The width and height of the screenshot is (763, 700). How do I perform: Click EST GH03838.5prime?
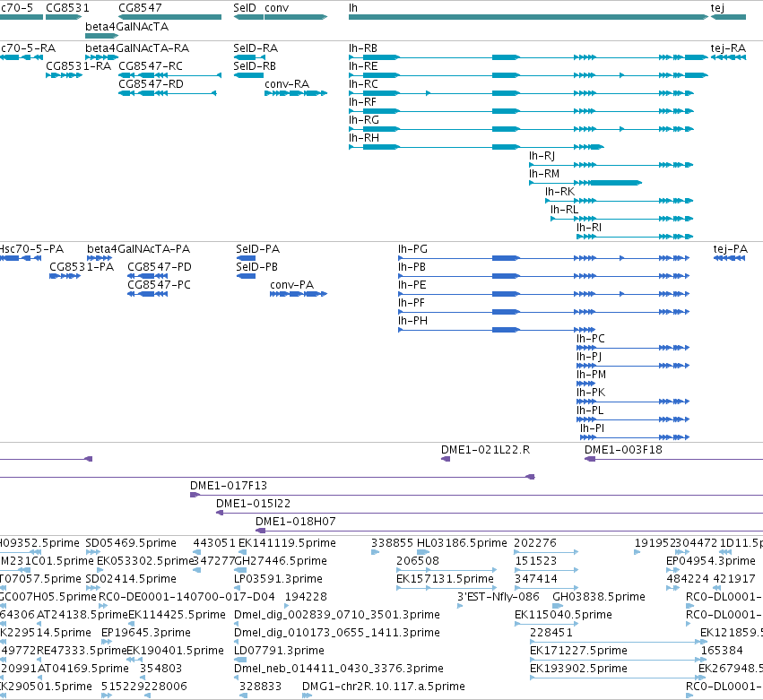click(599, 597)
